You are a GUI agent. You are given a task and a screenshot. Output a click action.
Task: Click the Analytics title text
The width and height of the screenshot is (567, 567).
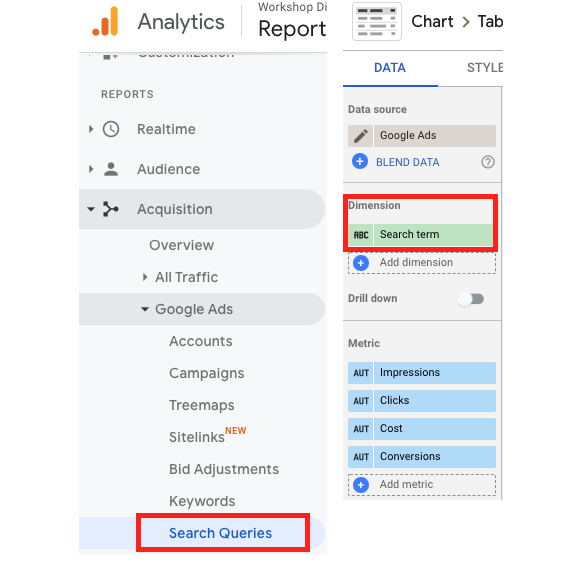pos(181,22)
